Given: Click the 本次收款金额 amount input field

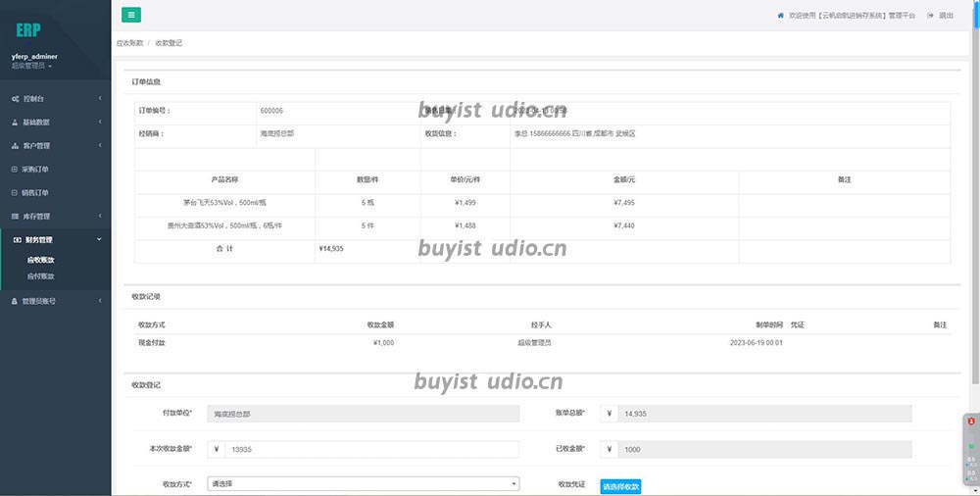Looking at the screenshot, I should pos(371,449).
